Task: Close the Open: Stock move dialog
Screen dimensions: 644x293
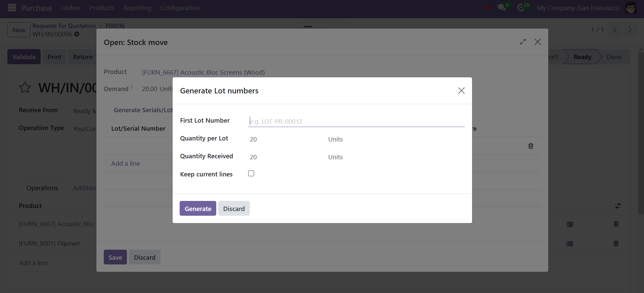Action: coord(538,42)
